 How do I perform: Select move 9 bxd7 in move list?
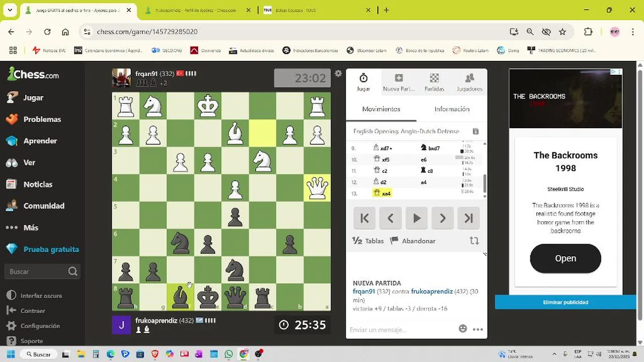coord(430,148)
